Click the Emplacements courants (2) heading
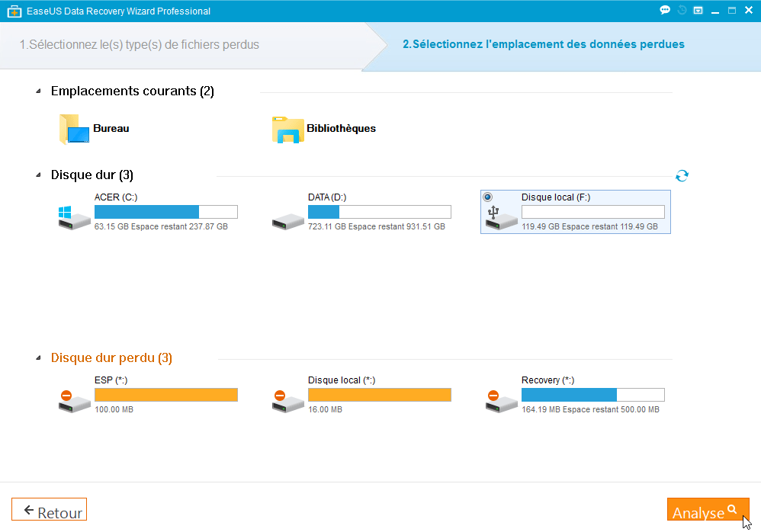The height and width of the screenshot is (532, 761). tap(133, 91)
